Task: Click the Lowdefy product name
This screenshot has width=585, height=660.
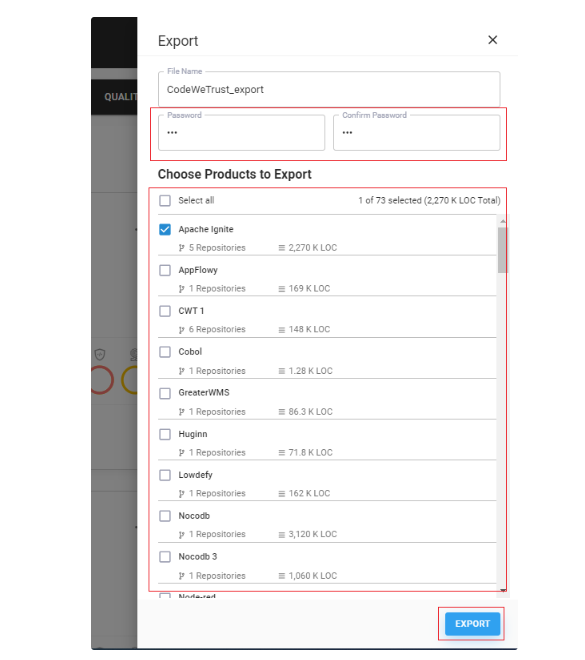Action: tap(195, 475)
